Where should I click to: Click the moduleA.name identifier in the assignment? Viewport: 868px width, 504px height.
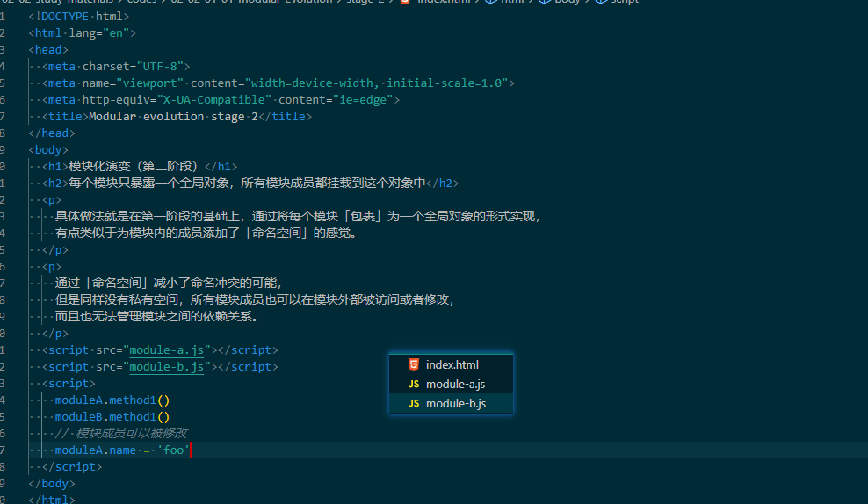(x=95, y=450)
